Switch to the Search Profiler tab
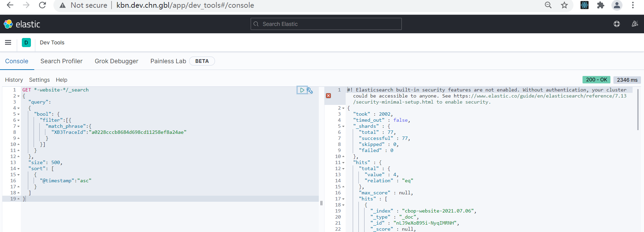 pyautogui.click(x=61, y=61)
